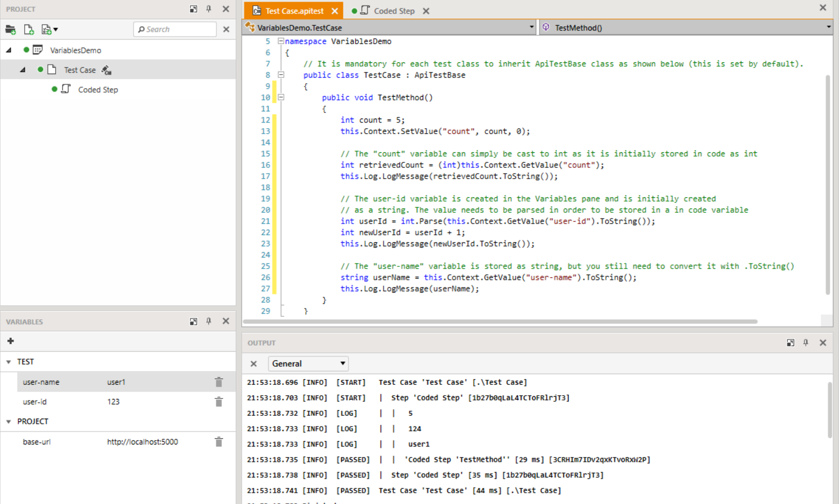Float the Project panel window icon
The image size is (839, 504).
pyautogui.click(x=193, y=9)
